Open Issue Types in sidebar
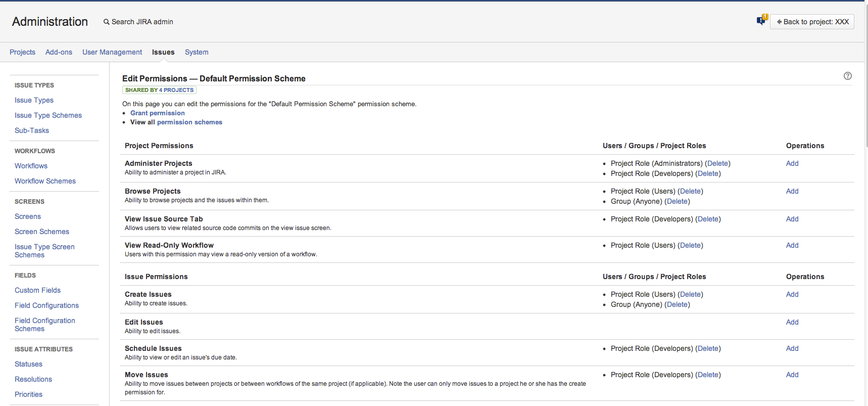Screen dimensions: 868x406 [x=34, y=100]
